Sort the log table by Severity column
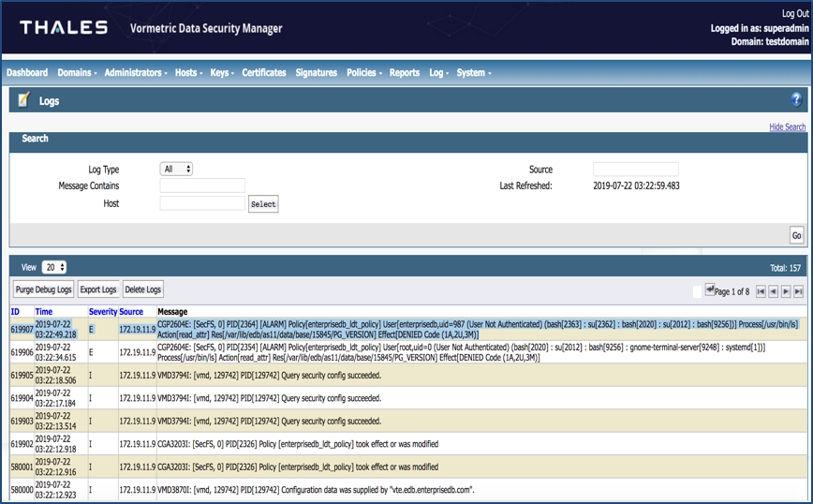813x504 pixels. coord(103,311)
